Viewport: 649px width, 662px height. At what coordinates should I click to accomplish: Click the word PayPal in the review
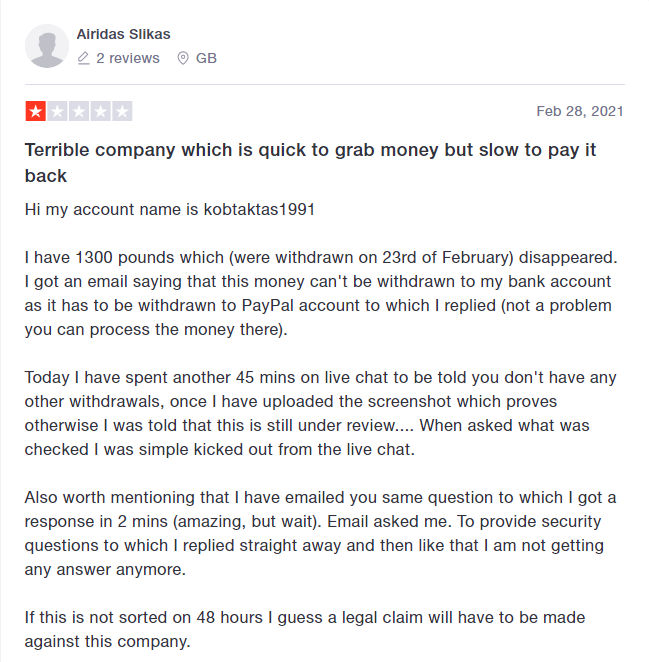(x=267, y=305)
